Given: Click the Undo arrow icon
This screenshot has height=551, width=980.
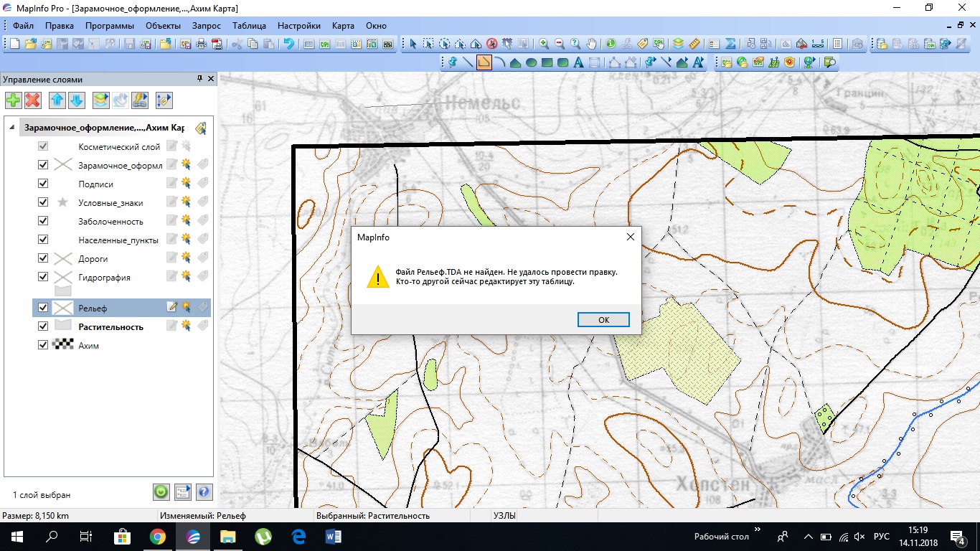Looking at the screenshot, I should [x=288, y=44].
